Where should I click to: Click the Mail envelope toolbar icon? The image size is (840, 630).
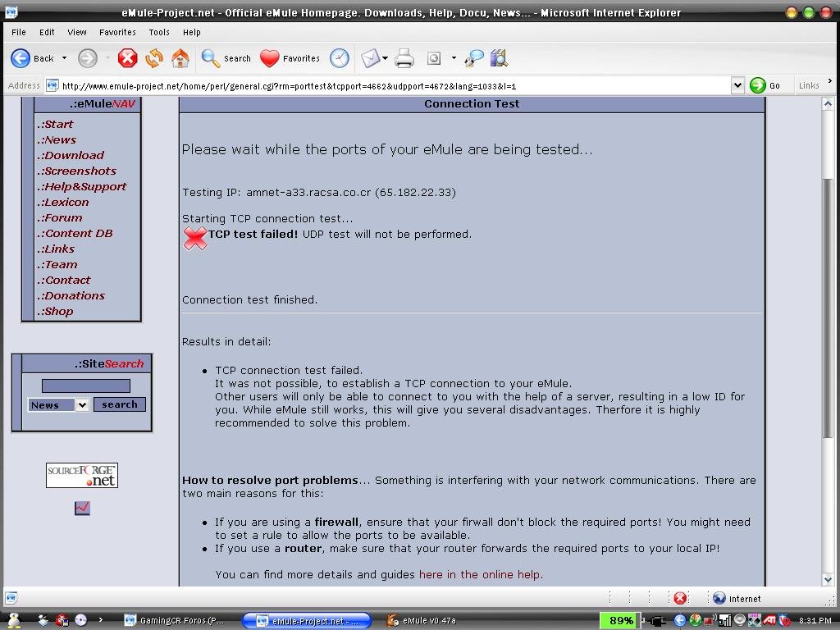click(370, 58)
